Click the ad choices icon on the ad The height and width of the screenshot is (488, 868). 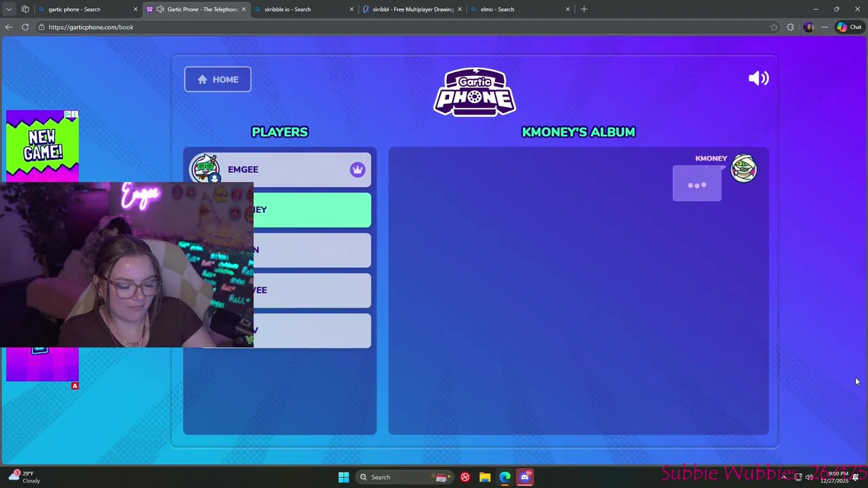pyautogui.click(x=68, y=115)
